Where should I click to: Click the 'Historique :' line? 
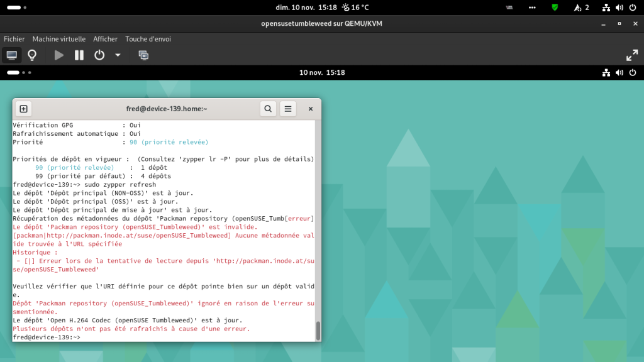tap(35, 253)
